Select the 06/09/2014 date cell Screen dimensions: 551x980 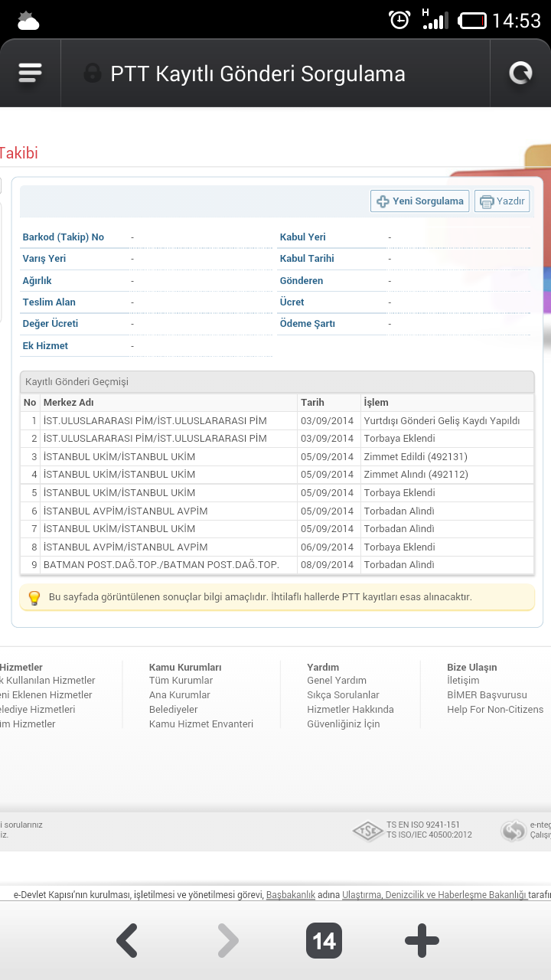[x=328, y=547]
